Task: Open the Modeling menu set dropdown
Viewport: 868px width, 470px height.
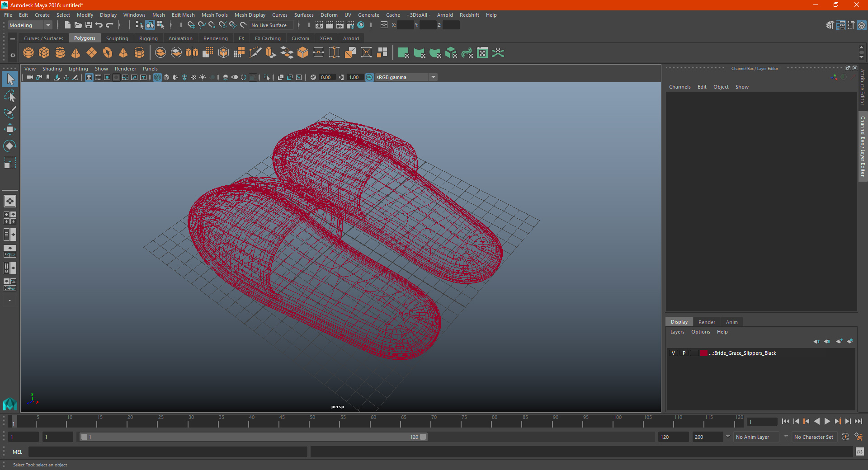Action: pos(30,25)
